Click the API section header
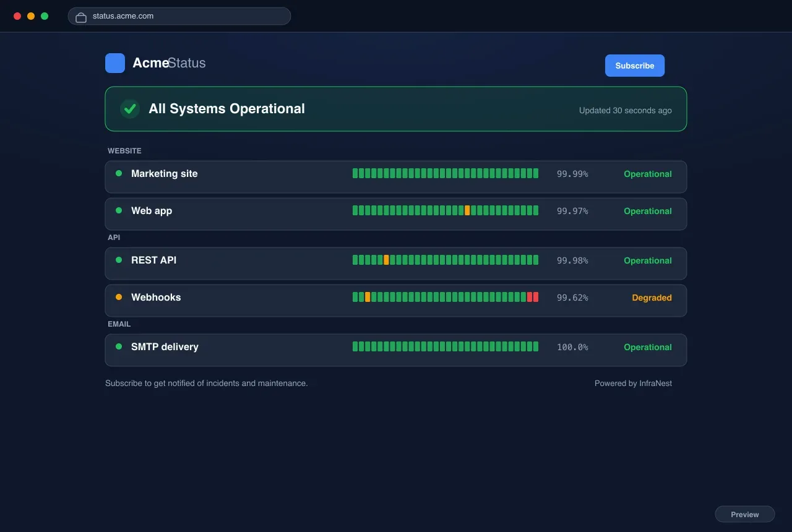This screenshot has width=792, height=532. tap(114, 238)
